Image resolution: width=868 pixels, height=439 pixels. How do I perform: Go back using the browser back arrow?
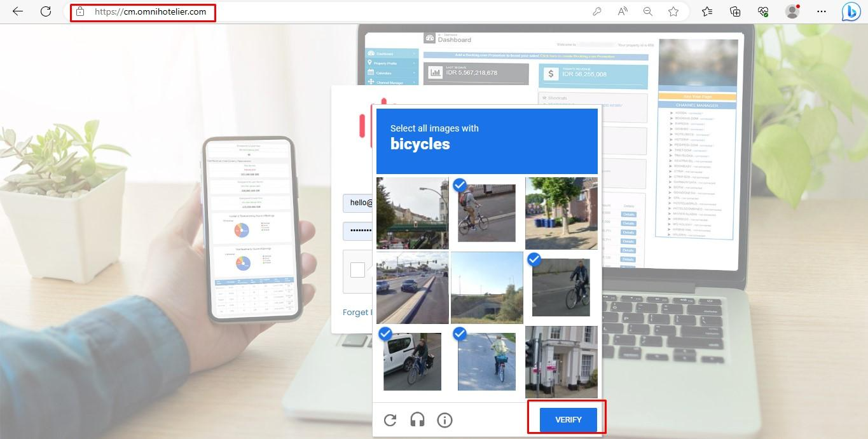pos(18,11)
